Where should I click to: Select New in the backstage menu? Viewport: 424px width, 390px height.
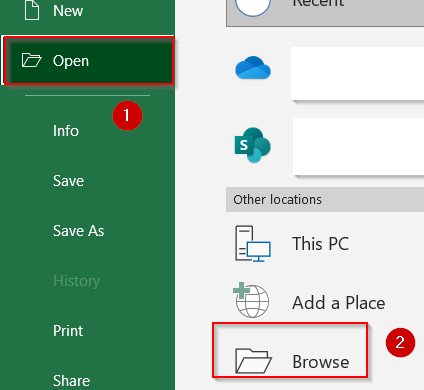(x=68, y=11)
